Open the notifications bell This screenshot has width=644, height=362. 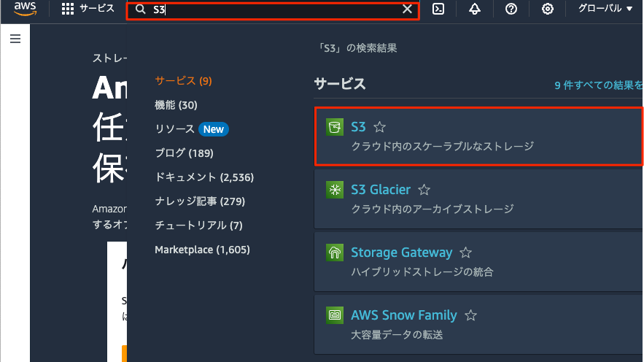click(x=474, y=9)
